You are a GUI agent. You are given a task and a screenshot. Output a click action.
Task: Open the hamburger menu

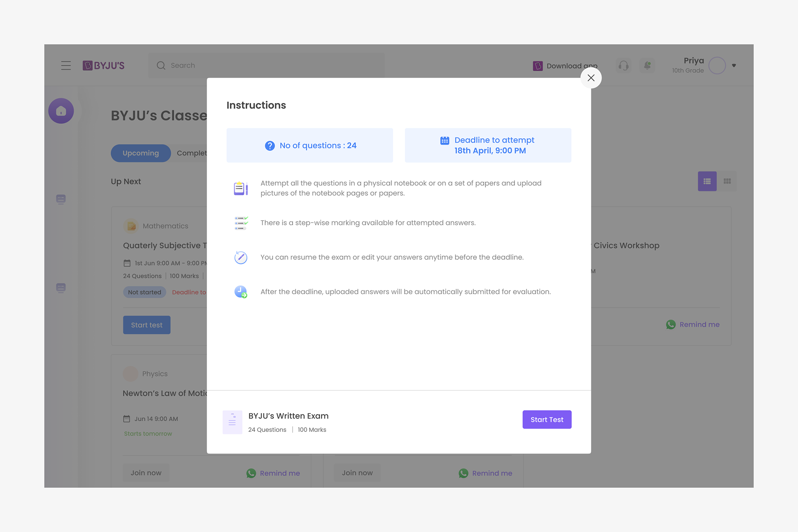tap(66, 66)
